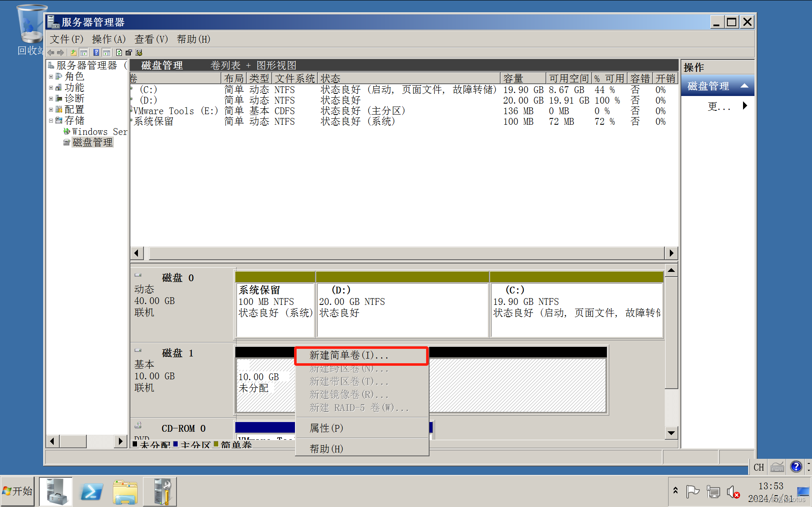Screen dimensions: 812x507
Task: Click 更... in the Actions pane
Action: tap(719, 107)
